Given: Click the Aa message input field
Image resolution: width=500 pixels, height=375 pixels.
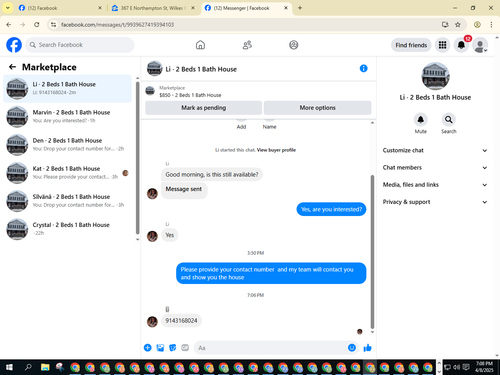Looking at the screenshot, I should (270, 348).
